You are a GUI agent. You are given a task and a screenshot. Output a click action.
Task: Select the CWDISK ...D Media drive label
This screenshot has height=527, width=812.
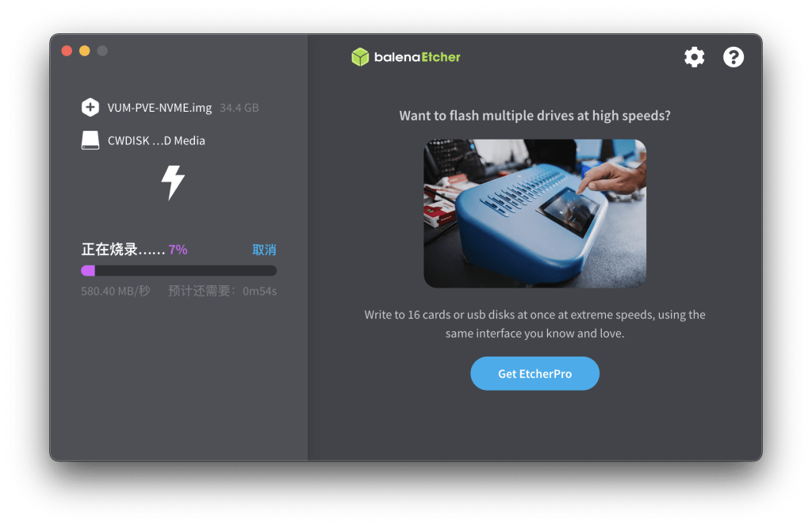coord(156,141)
